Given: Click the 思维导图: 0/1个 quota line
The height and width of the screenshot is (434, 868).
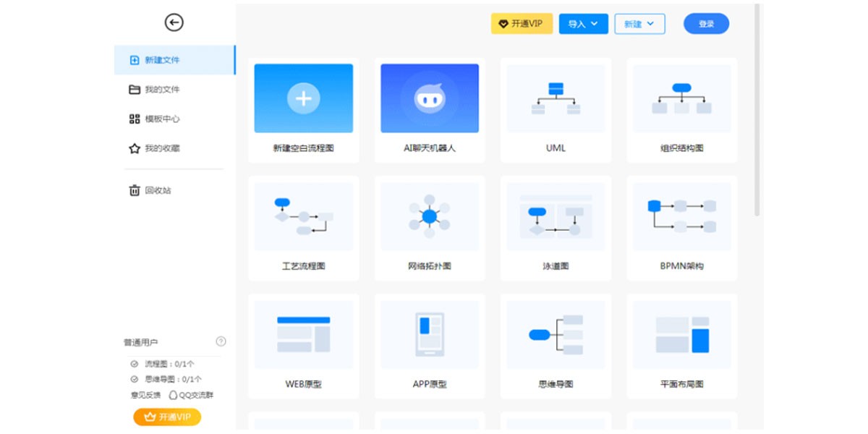Looking at the screenshot, I should [x=166, y=379].
